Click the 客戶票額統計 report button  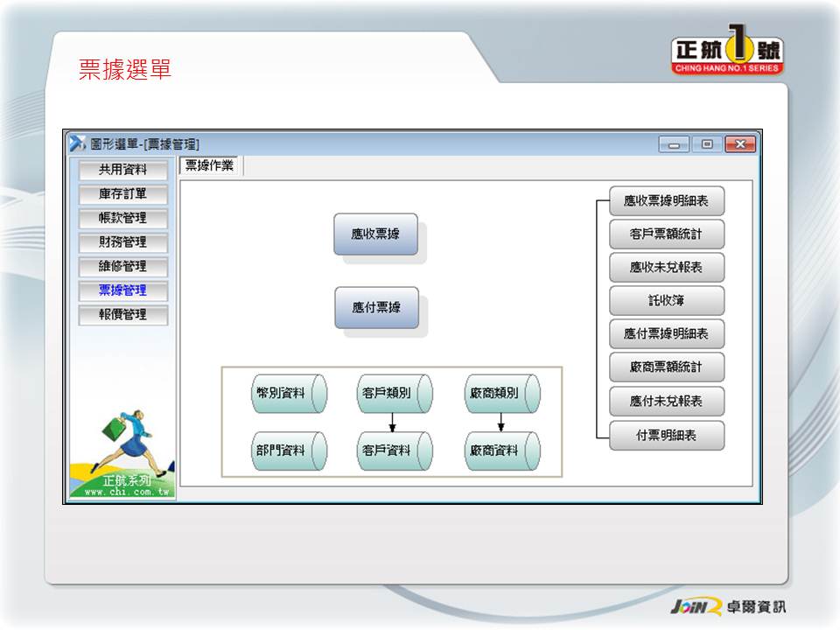(x=667, y=234)
